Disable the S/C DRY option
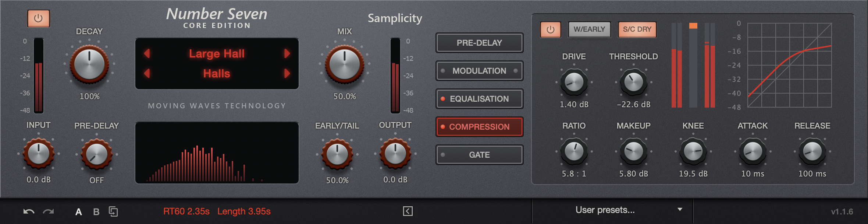The width and height of the screenshot is (868, 224). (x=637, y=29)
